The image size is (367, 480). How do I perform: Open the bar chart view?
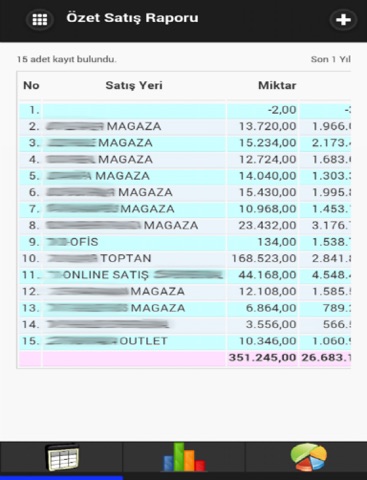tap(184, 457)
